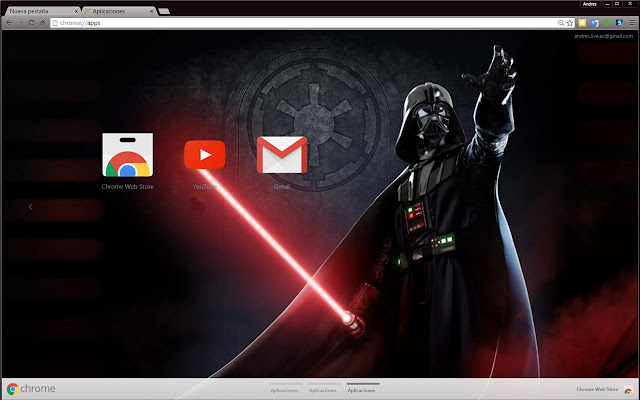This screenshot has height=400, width=640.
Task: Switch to the Nueva pestaña tab
Action: (42, 11)
